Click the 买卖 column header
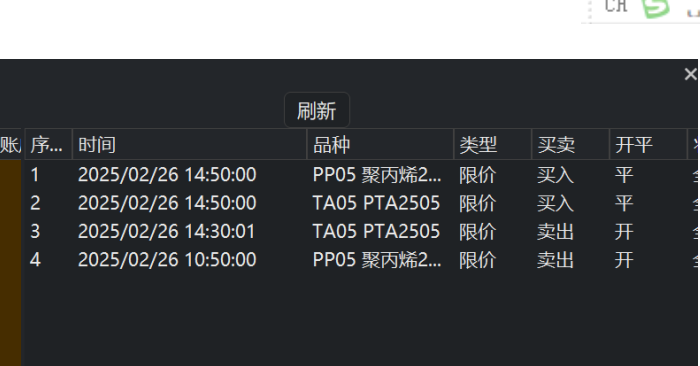 pos(571,145)
